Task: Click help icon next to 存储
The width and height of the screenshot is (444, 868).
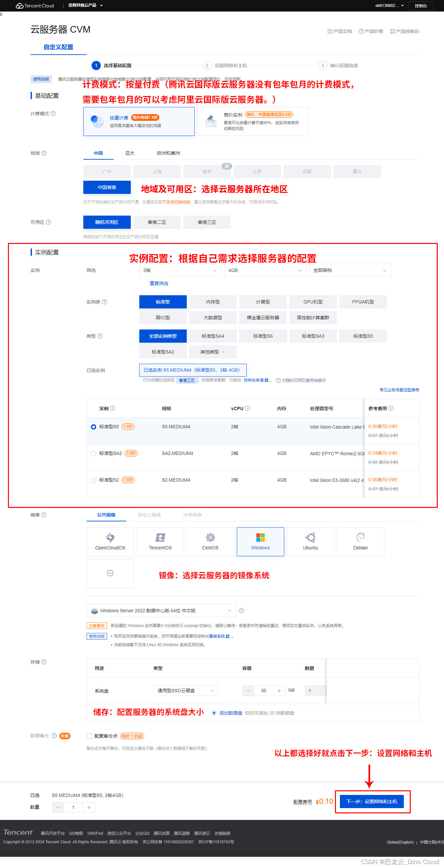Action: point(44,662)
